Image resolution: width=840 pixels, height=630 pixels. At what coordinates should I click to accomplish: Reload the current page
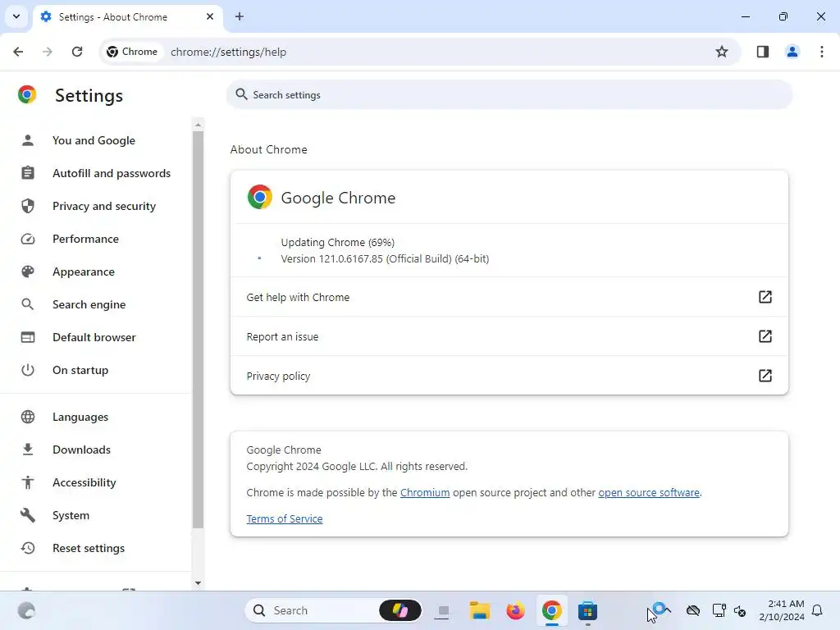tap(77, 52)
